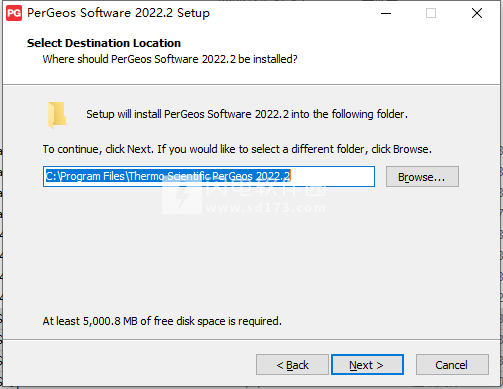Click the Chinese watermark text beside lightning logo
Image resolution: width=503 pixels, height=389 pixels.
point(265,189)
